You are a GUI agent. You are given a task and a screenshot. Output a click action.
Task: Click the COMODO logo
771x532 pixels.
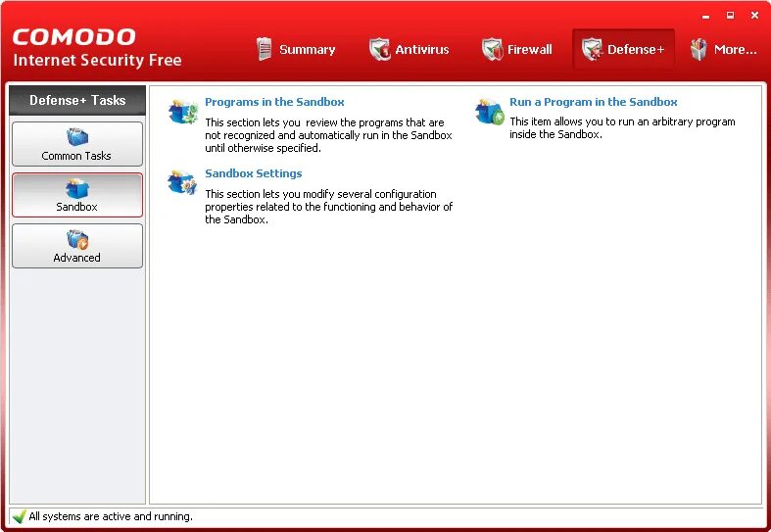pyautogui.click(x=73, y=37)
